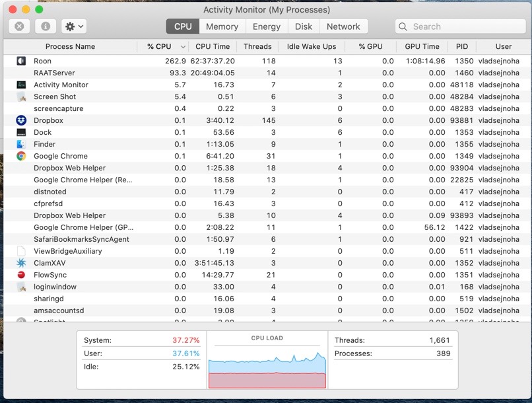Select Dropbox Web Helper with PID 93904

[267, 168]
